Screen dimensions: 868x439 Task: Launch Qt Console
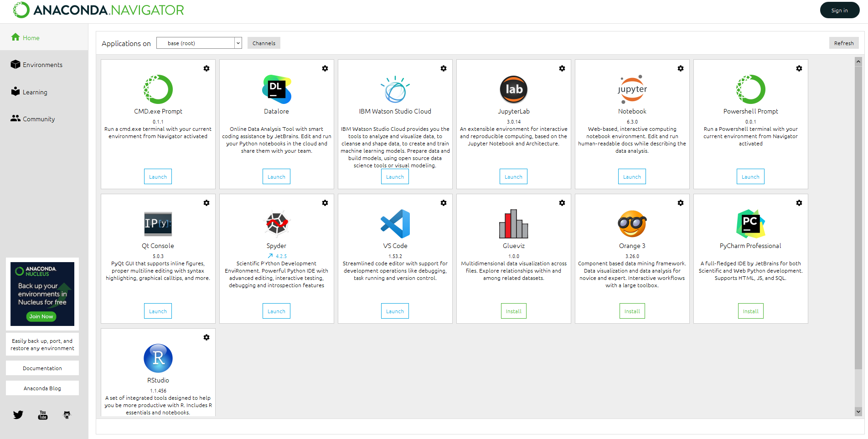click(158, 311)
